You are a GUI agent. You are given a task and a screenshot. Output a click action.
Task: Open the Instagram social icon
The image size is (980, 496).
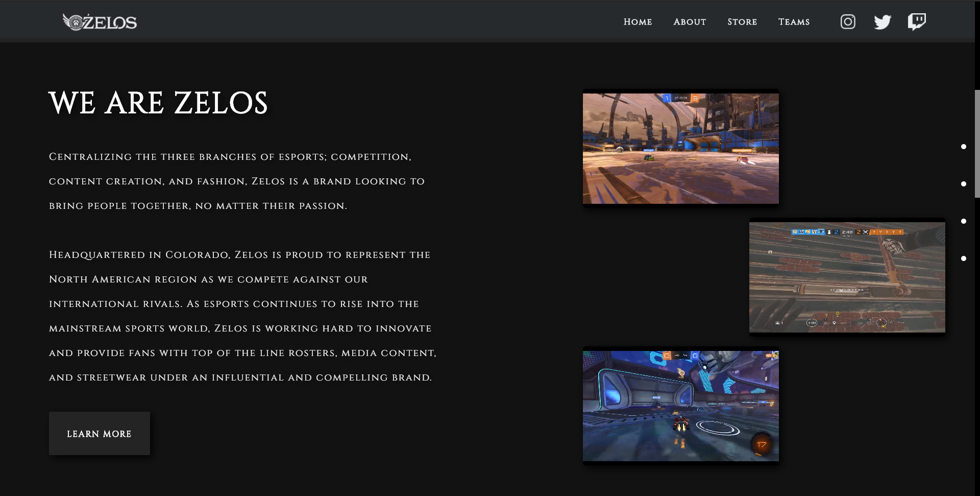click(x=848, y=22)
